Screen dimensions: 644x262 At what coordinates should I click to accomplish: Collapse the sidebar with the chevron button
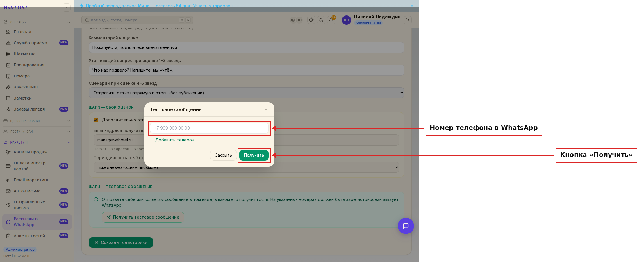coord(67,8)
